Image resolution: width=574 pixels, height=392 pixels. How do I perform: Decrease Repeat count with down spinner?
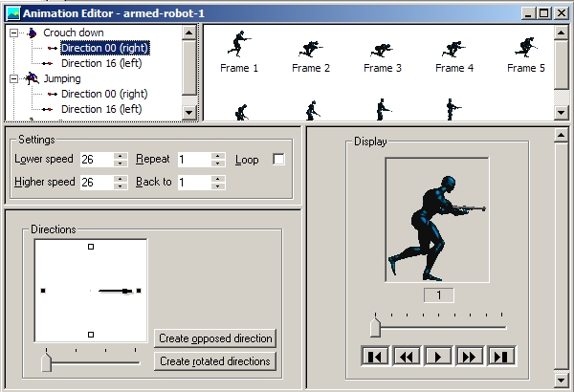click(218, 163)
